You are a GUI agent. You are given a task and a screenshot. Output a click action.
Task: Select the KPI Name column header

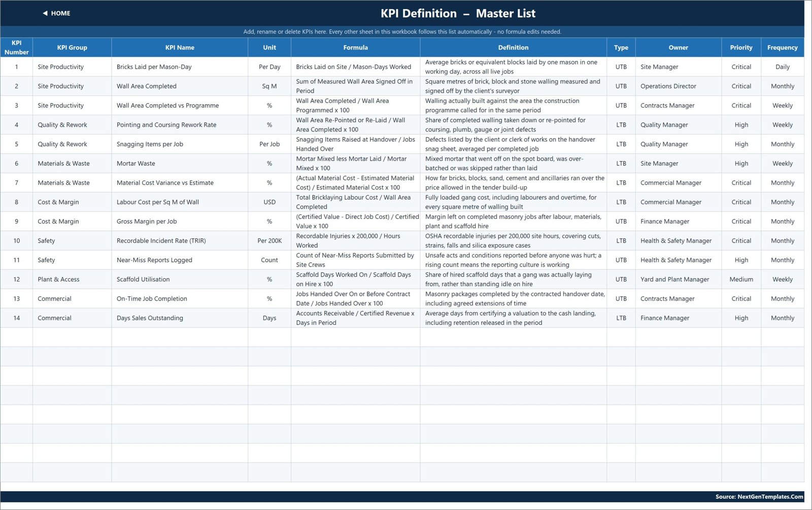click(180, 47)
